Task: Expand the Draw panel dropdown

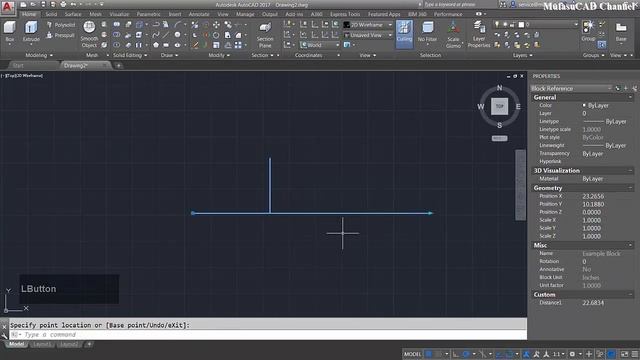Action: [169, 55]
